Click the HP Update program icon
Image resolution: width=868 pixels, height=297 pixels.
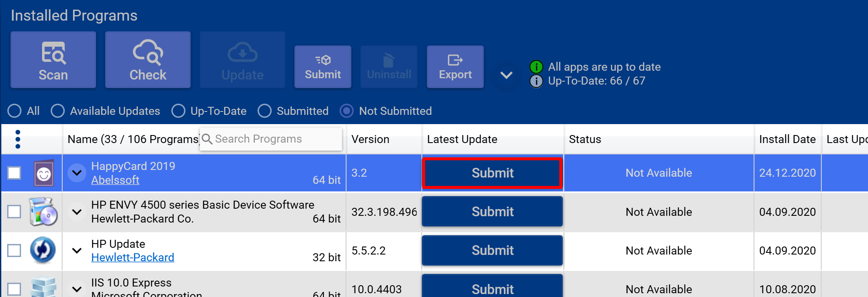43,250
